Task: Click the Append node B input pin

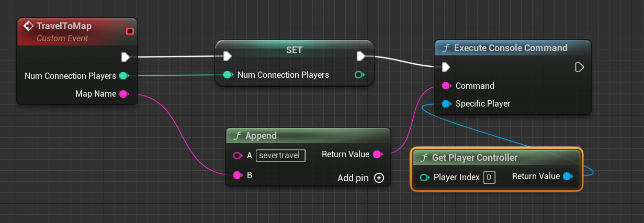Action: 238,175
